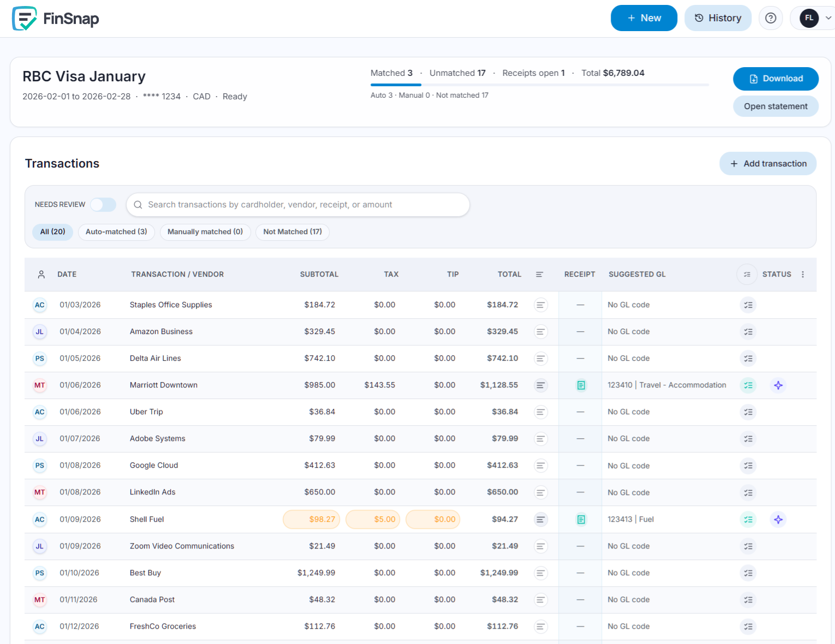Click the line items icon in the table header
The height and width of the screenshot is (644, 835).
coord(540,275)
